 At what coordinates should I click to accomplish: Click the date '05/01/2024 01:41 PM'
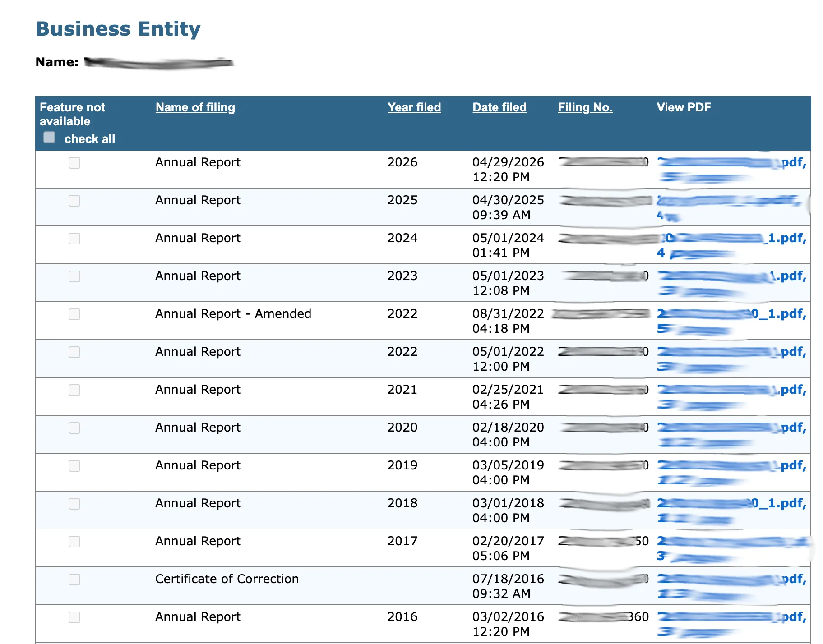(508, 245)
